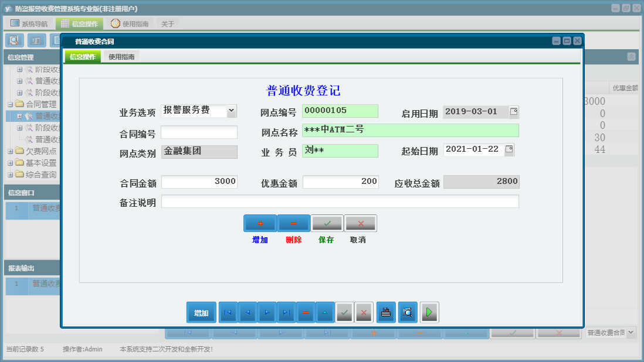The width and height of the screenshot is (644, 362).
Task: Jump to first record in bottom toolbar
Action: (x=228, y=313)
